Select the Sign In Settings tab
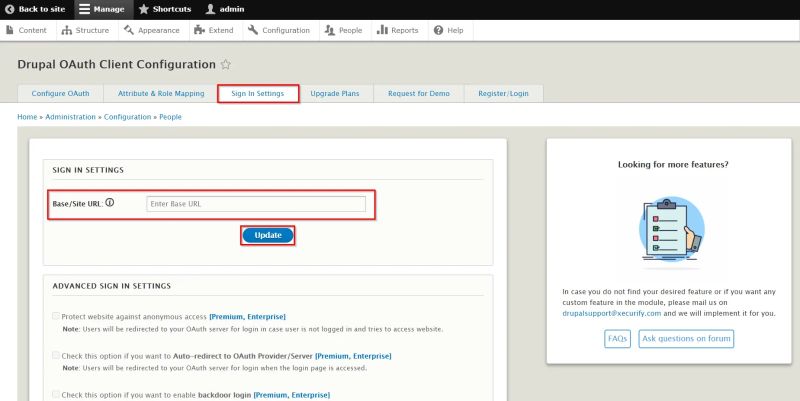The height and width of the screenshot is (401, 800). click(258, 93)
